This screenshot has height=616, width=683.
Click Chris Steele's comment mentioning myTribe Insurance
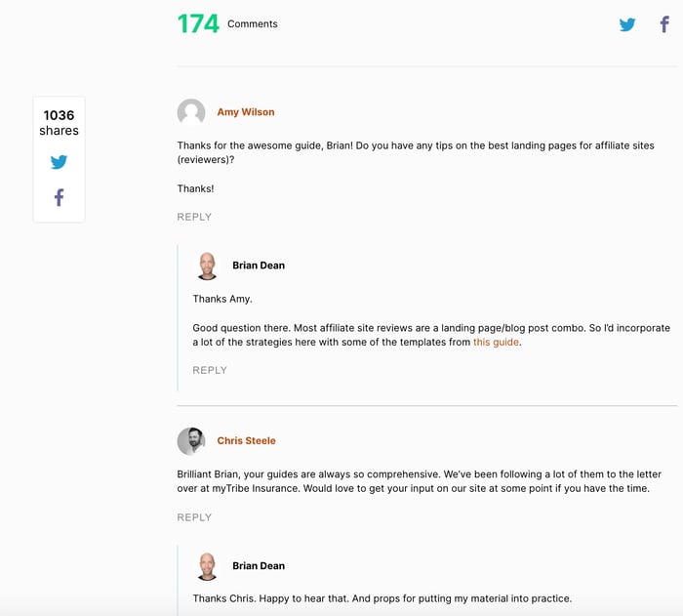click(x=414, y=481)
